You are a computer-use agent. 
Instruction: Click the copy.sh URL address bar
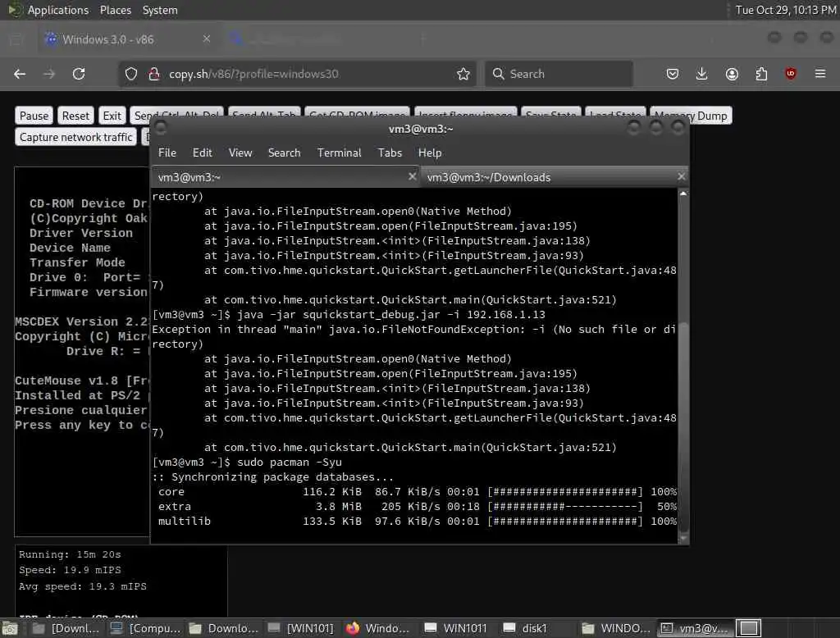point(297,74)
